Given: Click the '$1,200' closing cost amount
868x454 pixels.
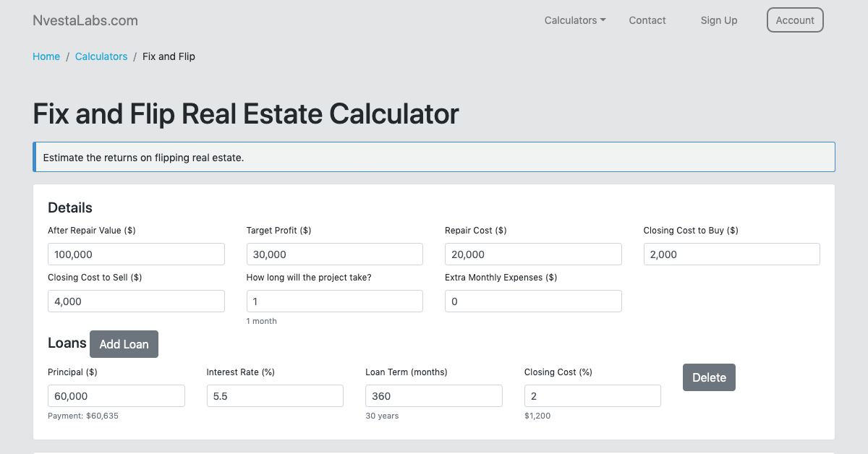Looking at the screenshot, I should pyautogui.click(x=537, y=416).
